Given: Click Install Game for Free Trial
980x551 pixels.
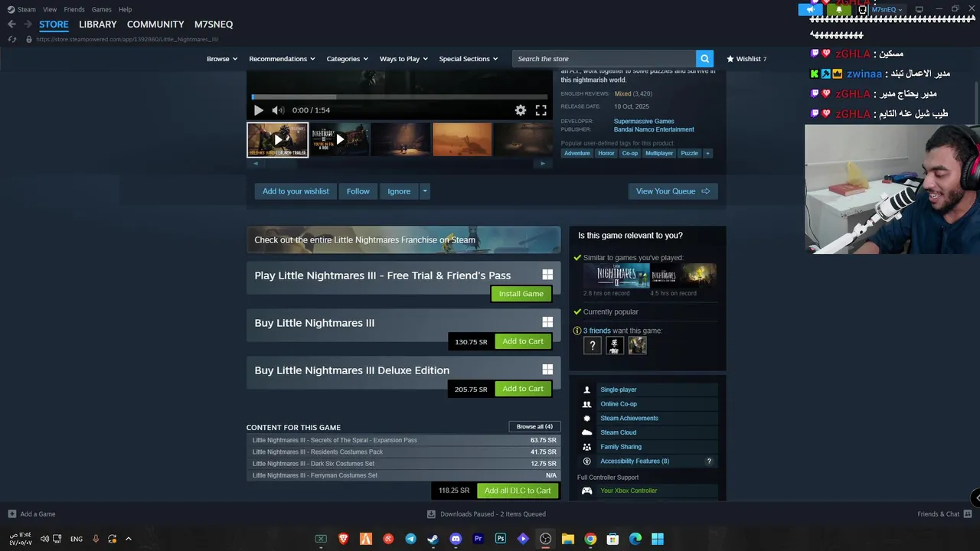Looking at the screenshot, I should point(521,294).
